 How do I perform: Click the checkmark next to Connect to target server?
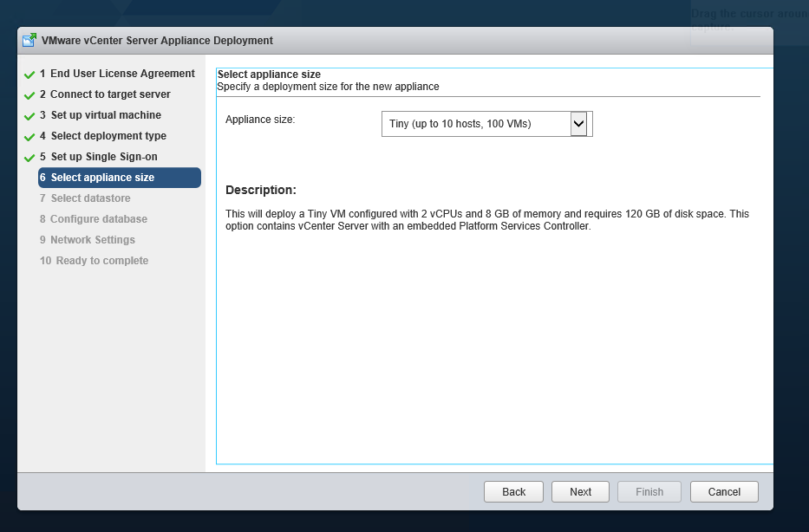pos(29,95)
